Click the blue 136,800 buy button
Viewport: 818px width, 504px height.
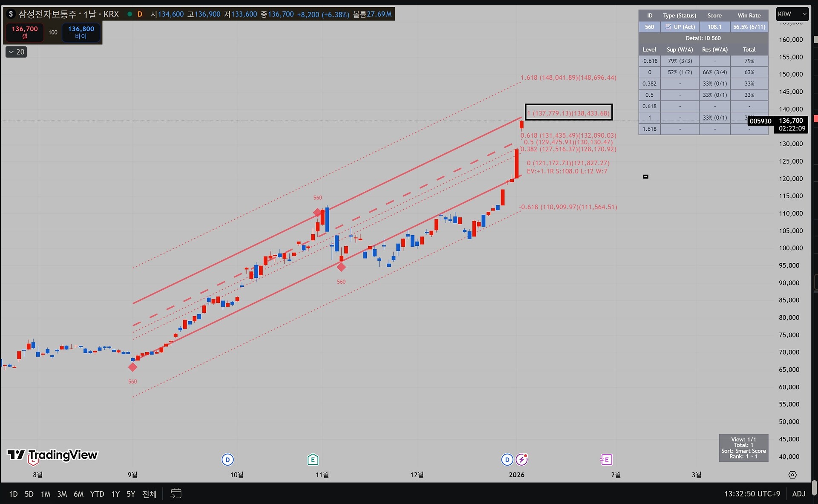pyautogui.click(x=81, y=32)
